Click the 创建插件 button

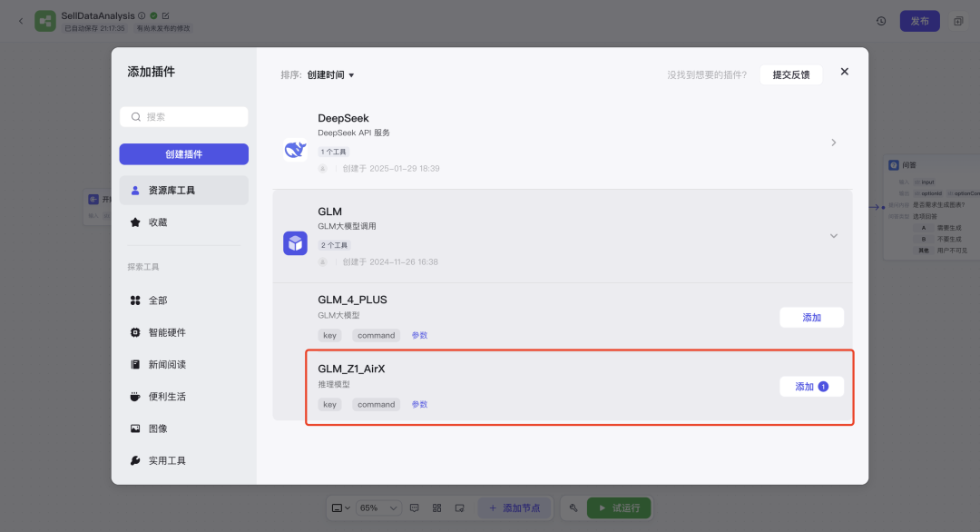click(183, 154)
